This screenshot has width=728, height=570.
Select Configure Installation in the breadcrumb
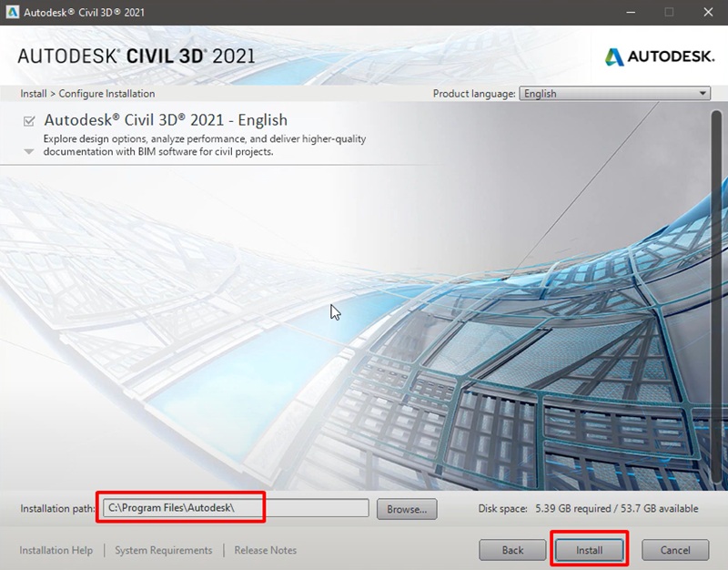(107, 93)
